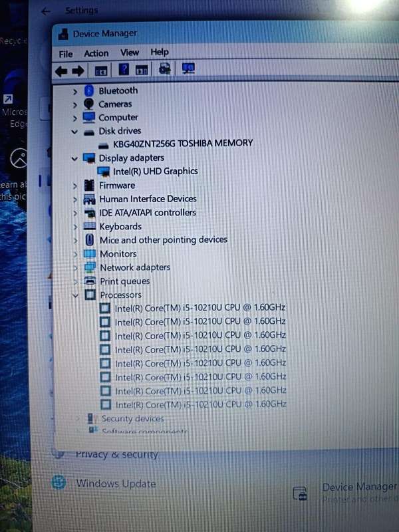
Task: Click the Back arrow in Device Manager toolbar
Action: pyautogui.click(x=61, y=71)
